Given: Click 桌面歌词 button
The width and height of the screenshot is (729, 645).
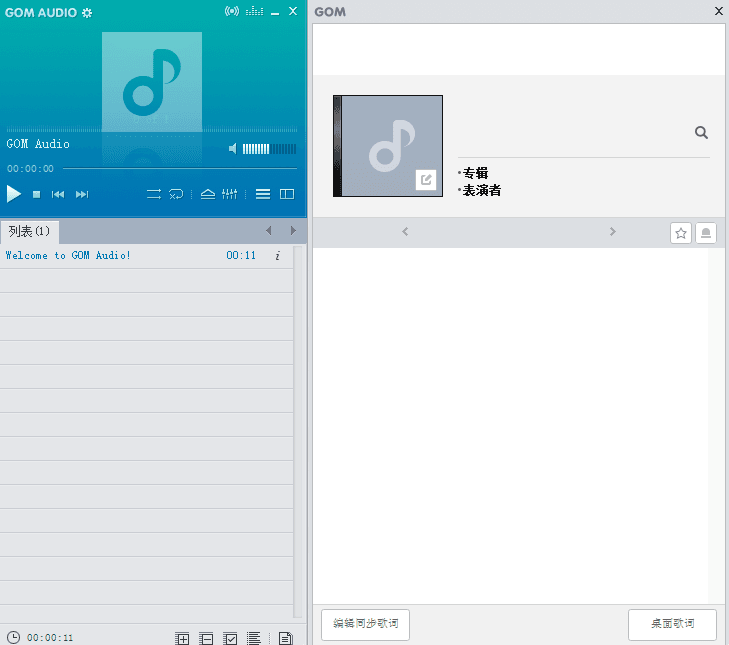Looking at the screenshot, I should coord(672,625).
